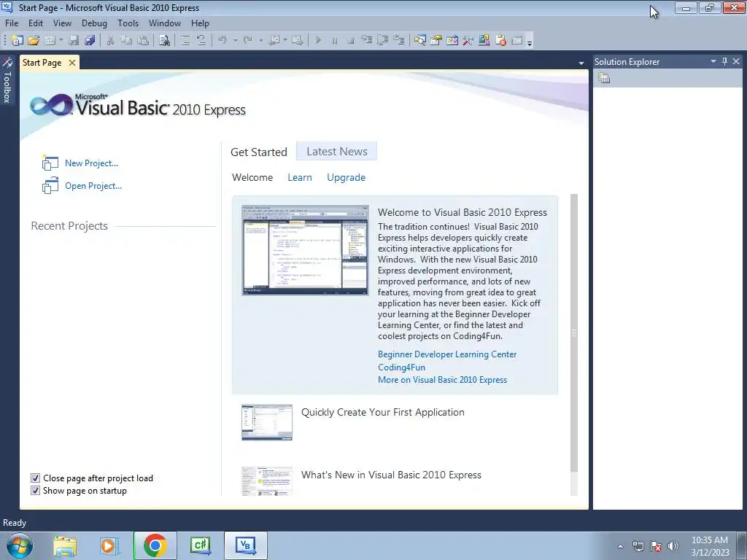Click Quickly Create Your First Application thumbnail
Viewport: 747px width, 560px height.
point(267,422)
